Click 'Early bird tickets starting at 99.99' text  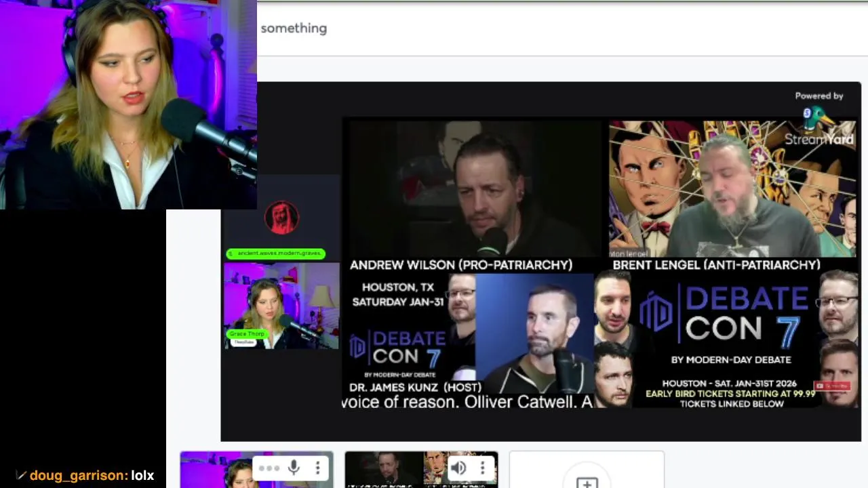(x=731, y=394)
